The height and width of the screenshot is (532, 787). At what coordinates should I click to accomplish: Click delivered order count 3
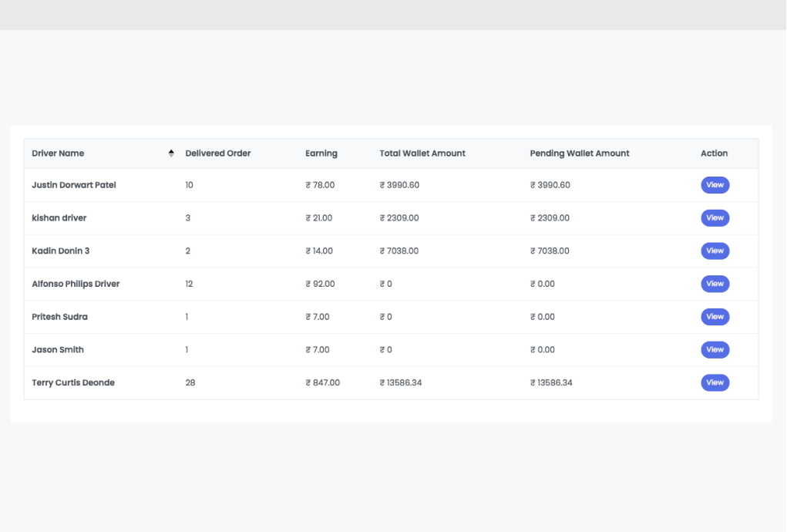coord(188,218)
